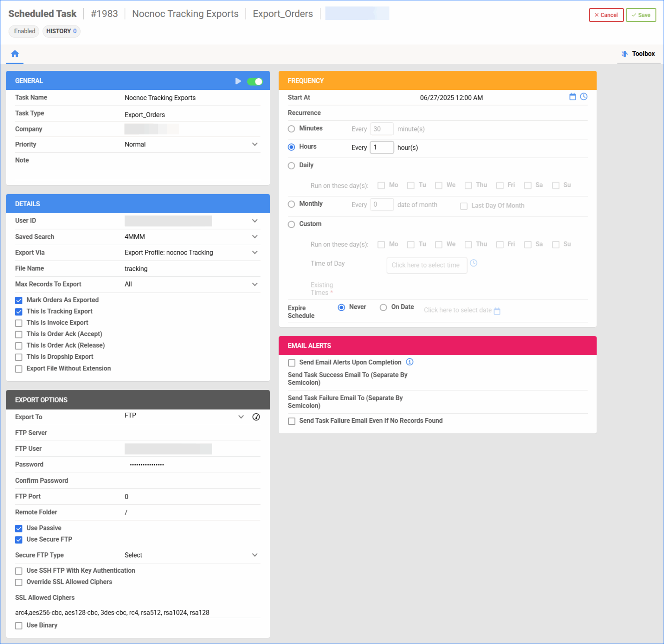Screen dimensions: 664x644
Task: Click the clock icon beside Time of Day
Action: pos(474,263)
